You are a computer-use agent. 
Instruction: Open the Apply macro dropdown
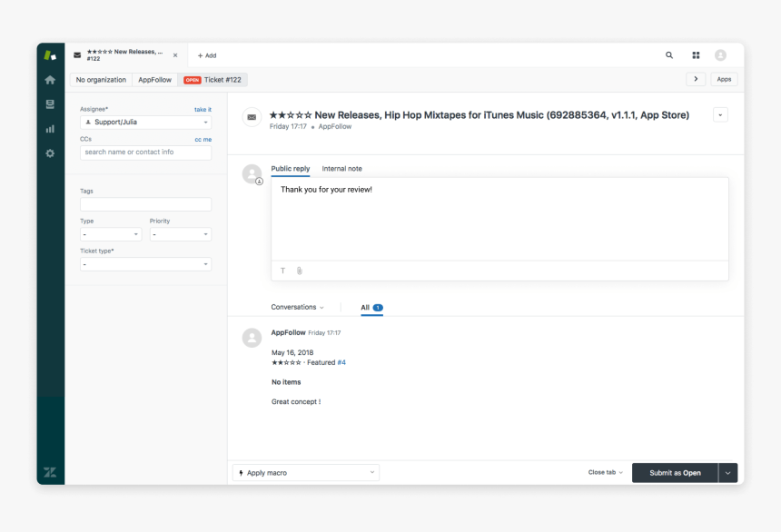(306, 473)
